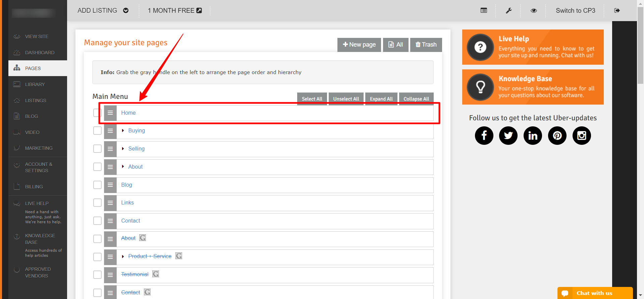Expand the About page tree
Image resolution: width=644 pixels, height=299 pixels.
(x=123, y=167)
